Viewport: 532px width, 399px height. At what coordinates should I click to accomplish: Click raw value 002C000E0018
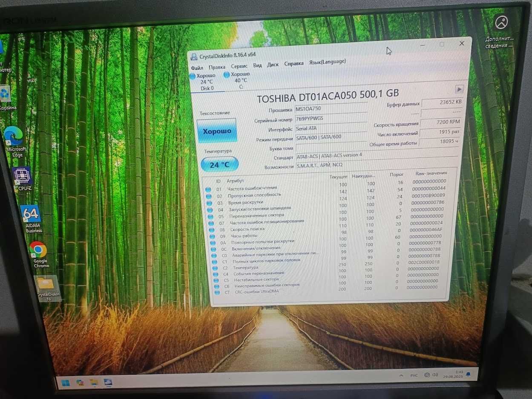pyautogui.click(x=423, y=262)
